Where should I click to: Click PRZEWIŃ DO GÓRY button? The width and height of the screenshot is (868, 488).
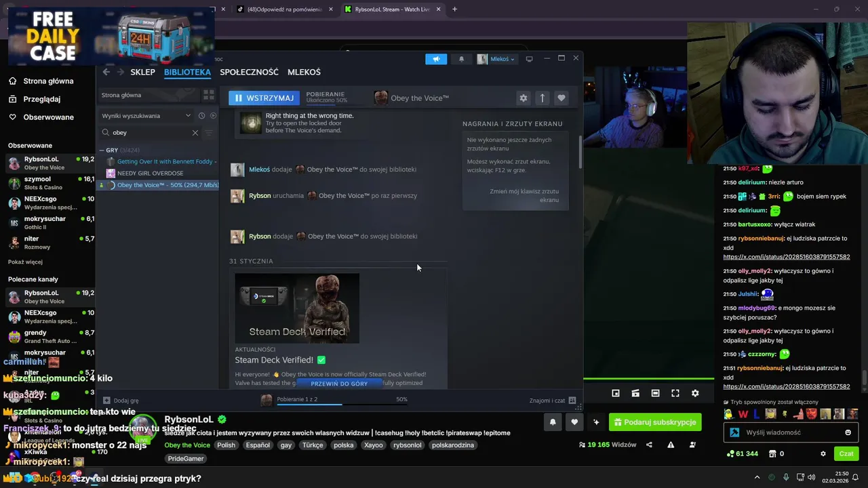tap(339, 384)
